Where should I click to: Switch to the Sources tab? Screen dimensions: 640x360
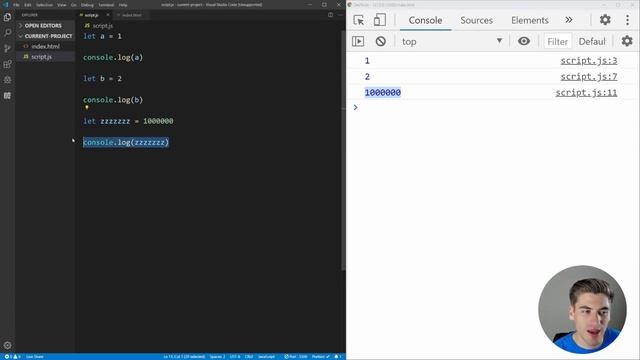(476, 20)
